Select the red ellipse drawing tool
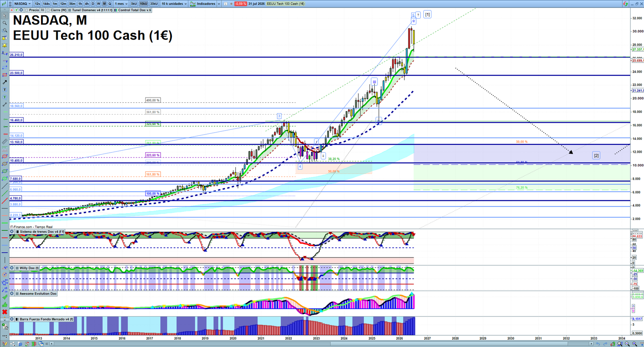The image size is (644, 347). pyautogui.click(x=5, y=156)
